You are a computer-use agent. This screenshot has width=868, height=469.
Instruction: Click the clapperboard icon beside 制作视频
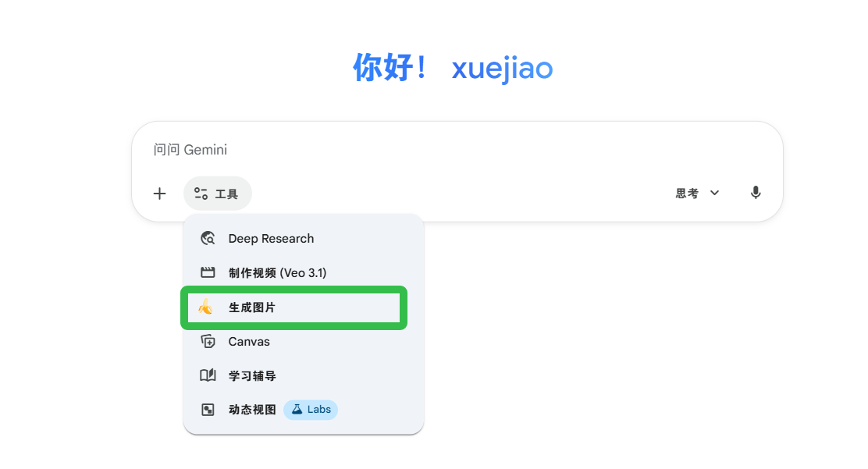pyautogui.click(x=208, y=273)
